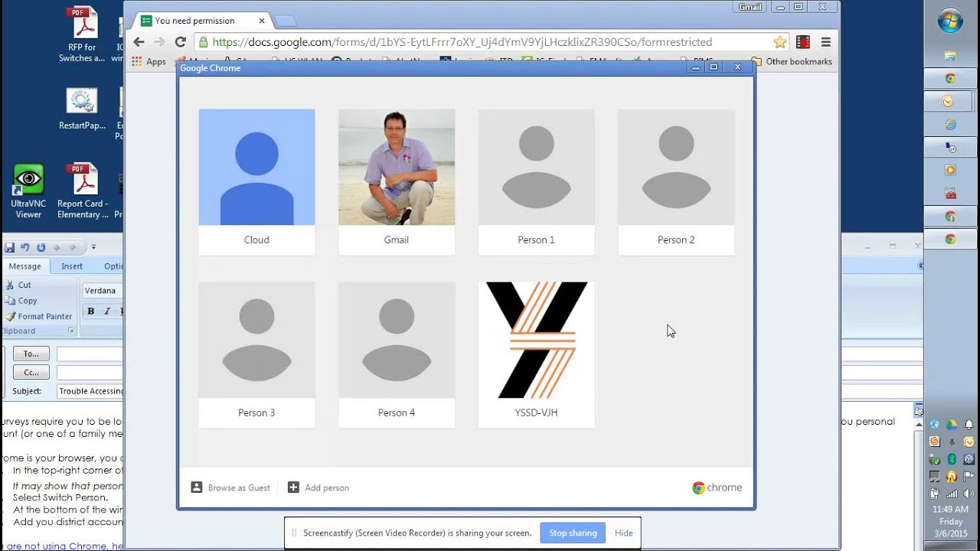Select the Person 1 profile

pos(536,182)
